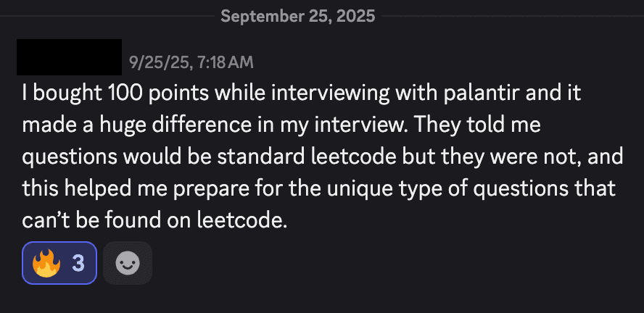Click the fire emoji icon
Image resolution: width=644 pixels, height=313 pixels.
pos(45,262)
